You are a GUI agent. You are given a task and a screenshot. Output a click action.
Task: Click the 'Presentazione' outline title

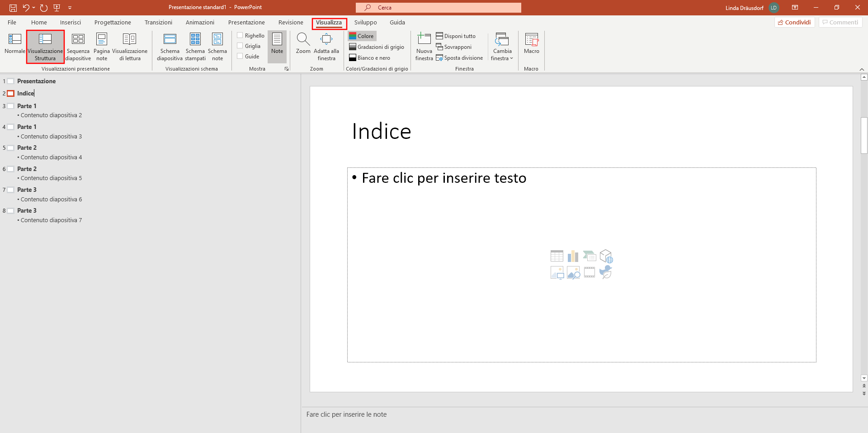pyautogui.click(x=37, y=81)
